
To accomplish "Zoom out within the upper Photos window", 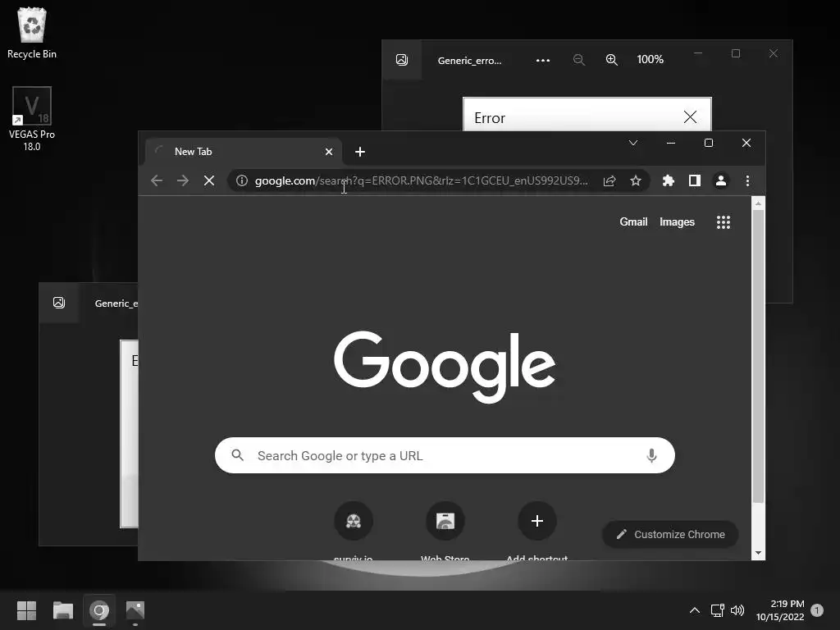I will 578,59.
